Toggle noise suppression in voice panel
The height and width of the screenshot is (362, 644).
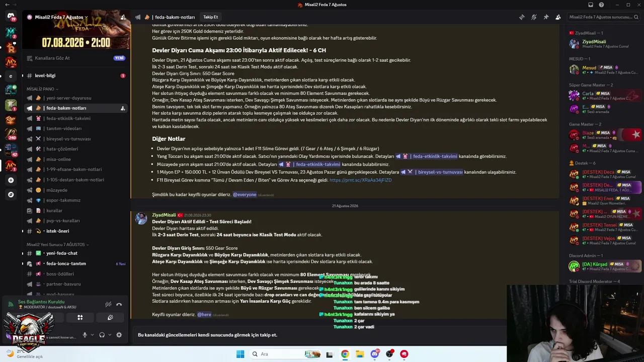[108, 304]
